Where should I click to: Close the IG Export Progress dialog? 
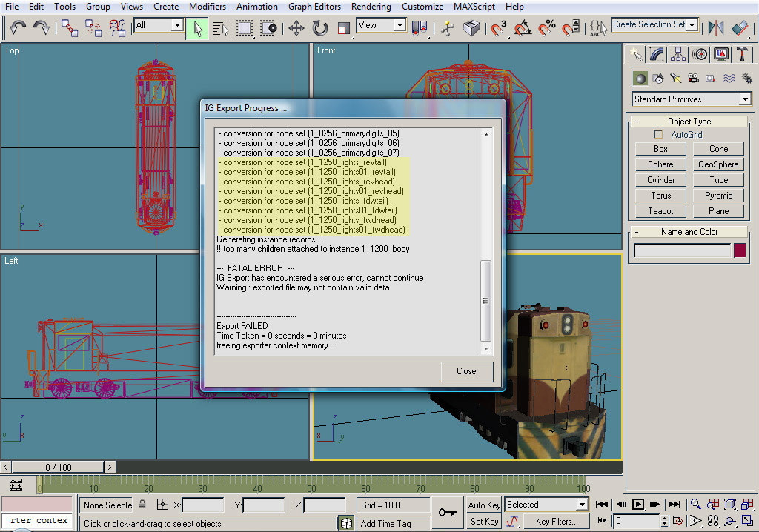(466, 371)
